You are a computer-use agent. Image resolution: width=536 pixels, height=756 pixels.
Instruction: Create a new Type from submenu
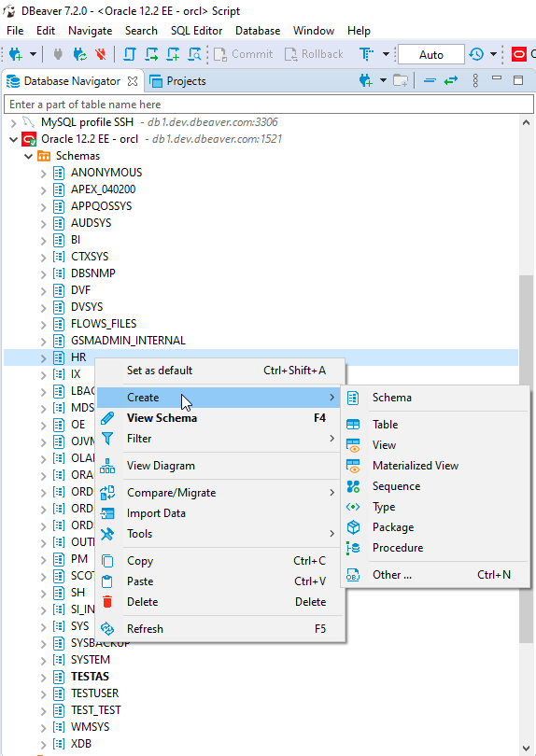coord(435,507)
